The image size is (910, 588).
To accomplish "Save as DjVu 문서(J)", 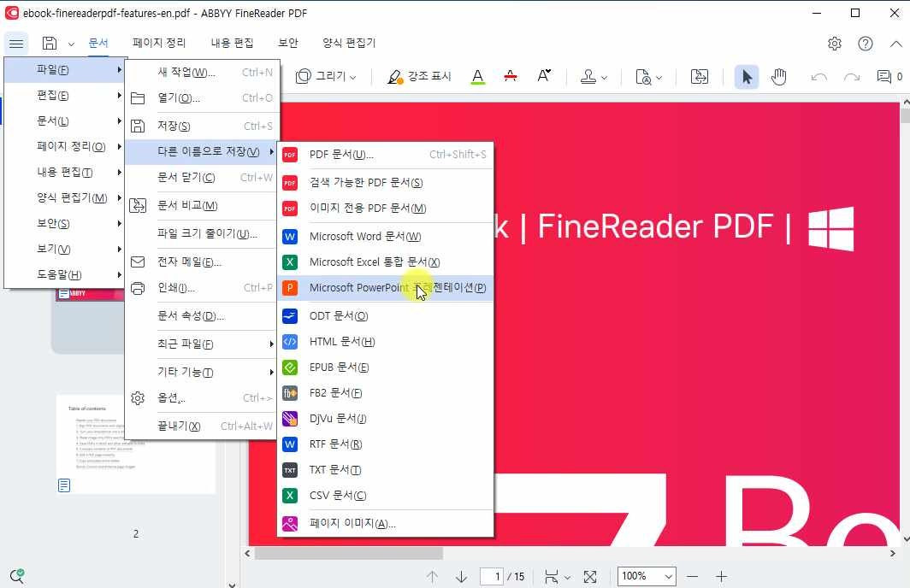I will click(x=386, y=419).
